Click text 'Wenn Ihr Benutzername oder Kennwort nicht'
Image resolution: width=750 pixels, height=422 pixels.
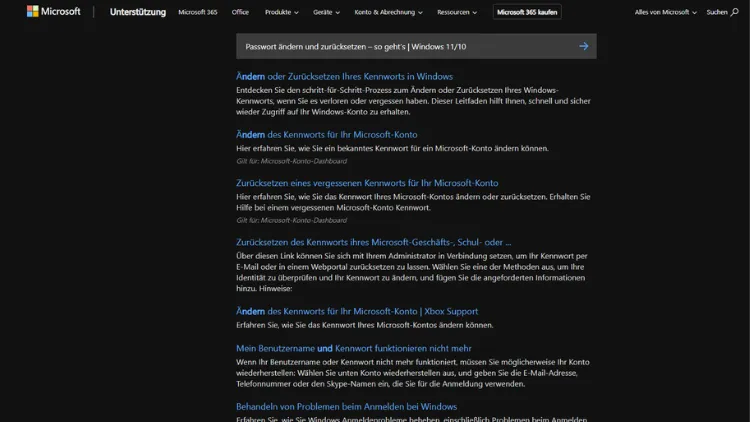click(x=413, y=373)
